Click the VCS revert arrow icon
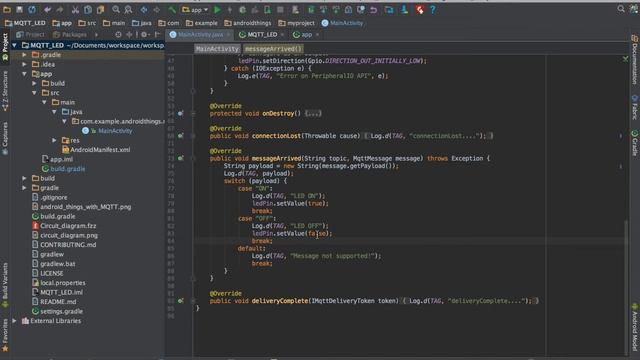Screen dimensions: 640x360 [x=373, y=9]
